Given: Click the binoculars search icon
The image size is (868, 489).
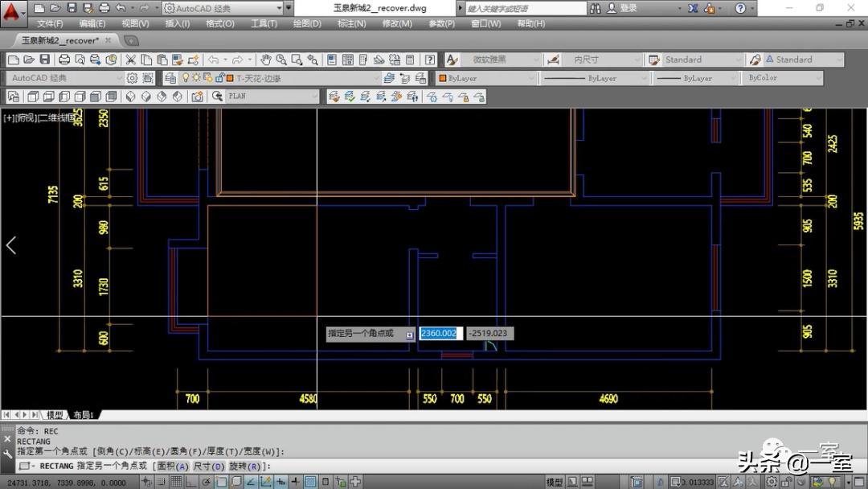Looking at the screenshot, I should (595, 8).
